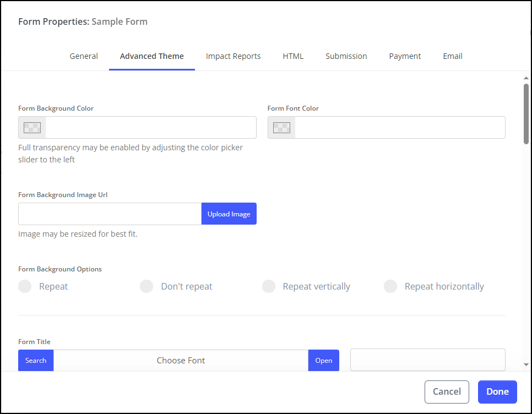Choose Repeat vertically background option
Screen dimensions: 532x414
[x=269, y=286]
